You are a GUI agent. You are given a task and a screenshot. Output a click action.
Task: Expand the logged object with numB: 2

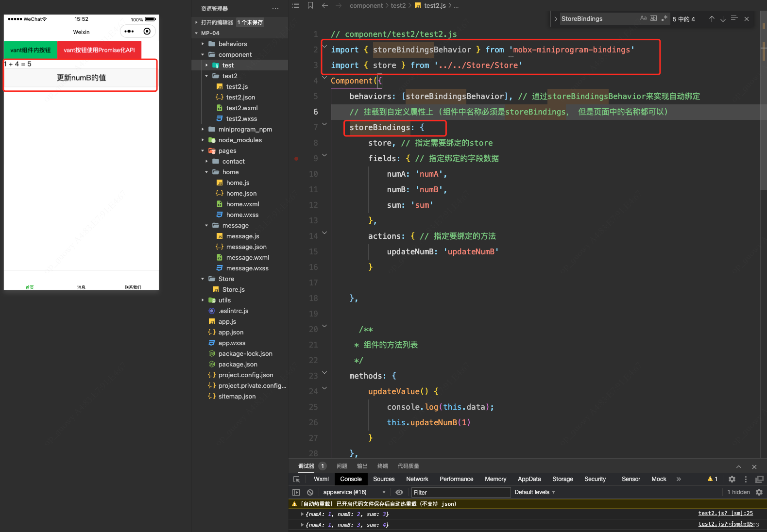pos(302,514)
